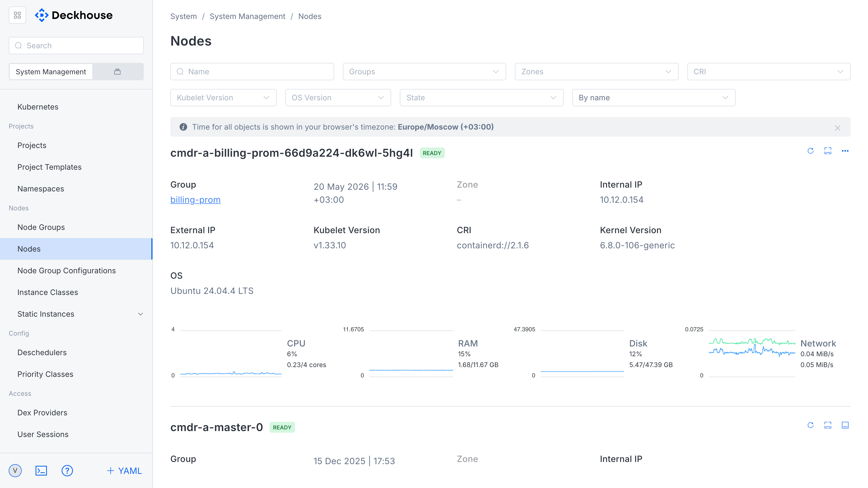868x488 pixels.
Task: Click the Deckhouse logo
Action: tap(74, 15)
